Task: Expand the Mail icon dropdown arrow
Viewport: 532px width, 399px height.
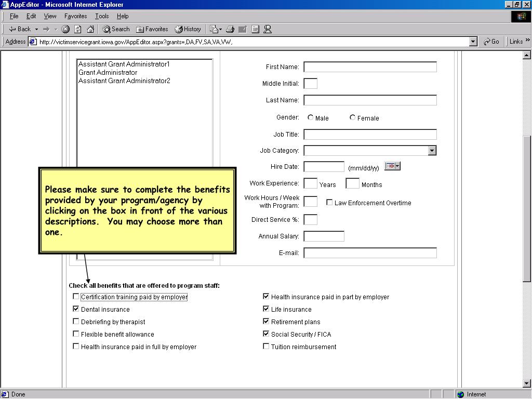Action: 220,29
